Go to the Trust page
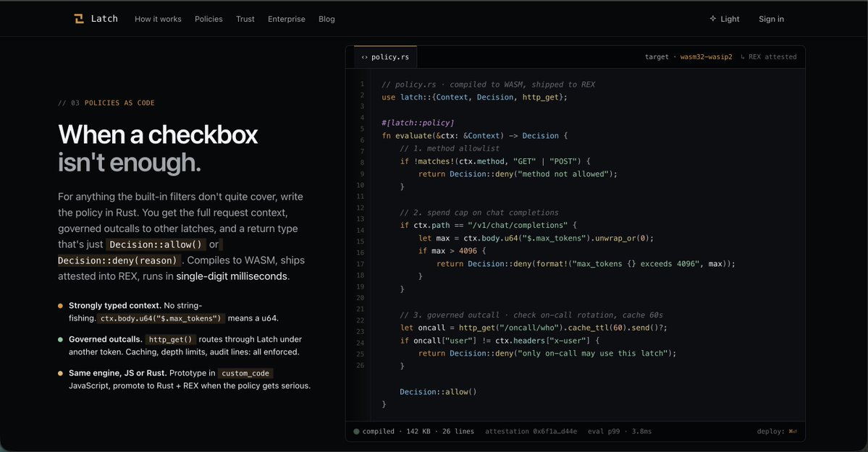868x452 pixels. 245,19
